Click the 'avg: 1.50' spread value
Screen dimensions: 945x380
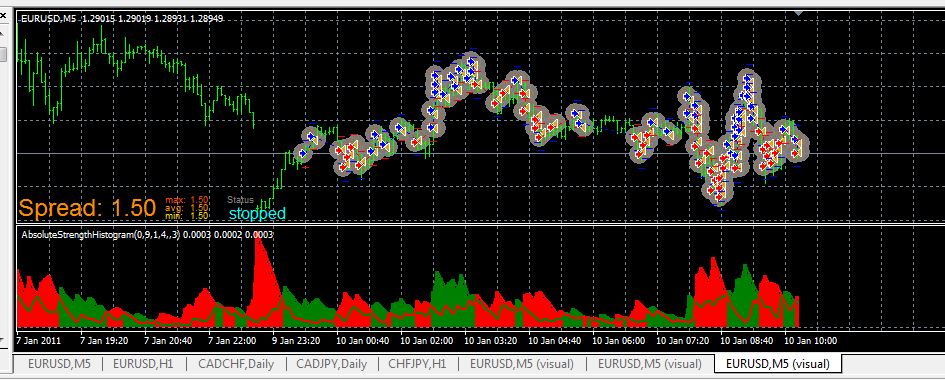187,207
